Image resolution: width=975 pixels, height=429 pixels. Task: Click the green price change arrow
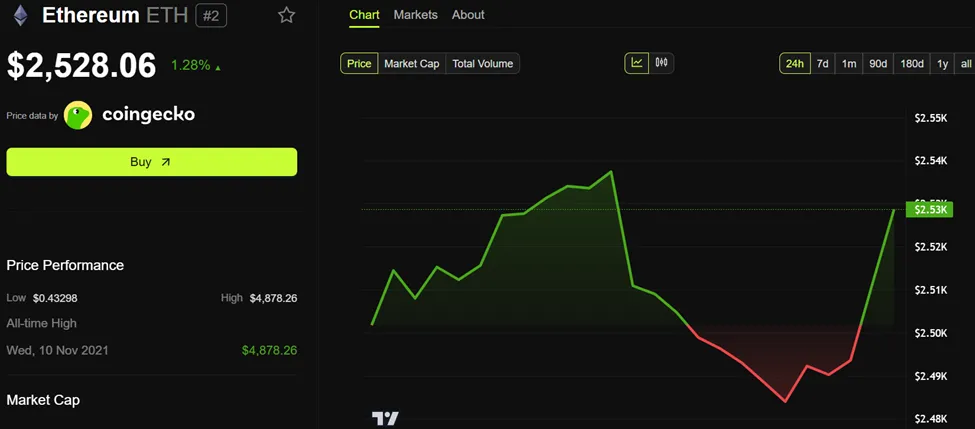coord(218,67)
